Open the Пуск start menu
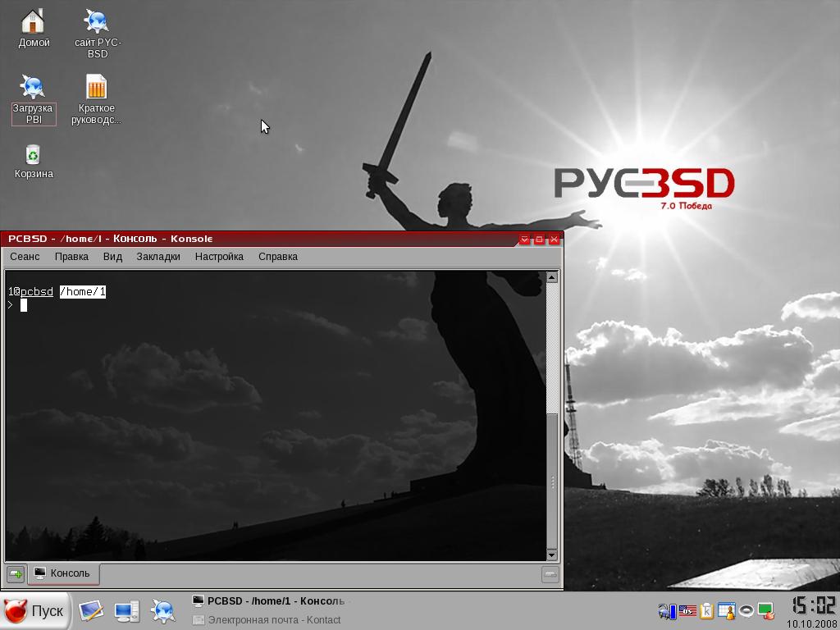Screen dimensions: 840x630 [34, 610]
